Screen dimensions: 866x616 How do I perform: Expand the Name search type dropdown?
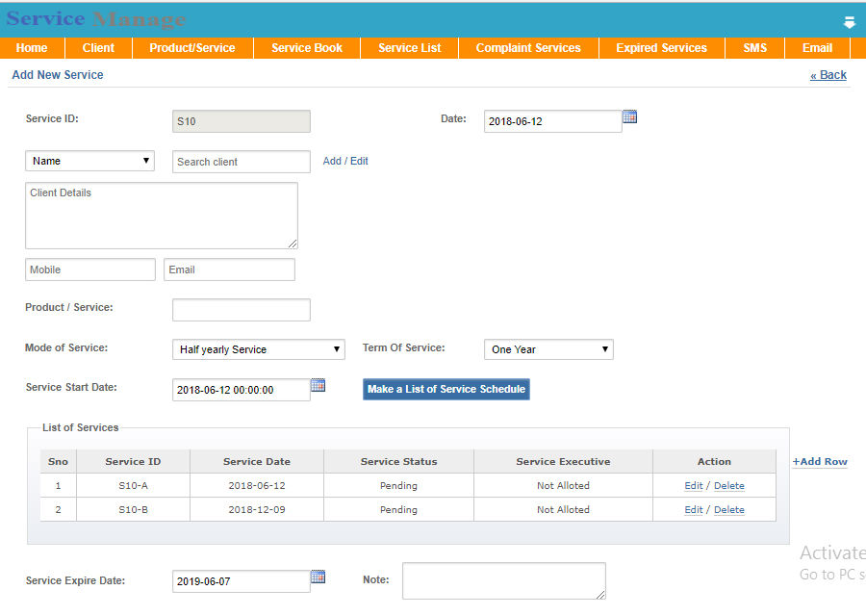pos(90,161)
